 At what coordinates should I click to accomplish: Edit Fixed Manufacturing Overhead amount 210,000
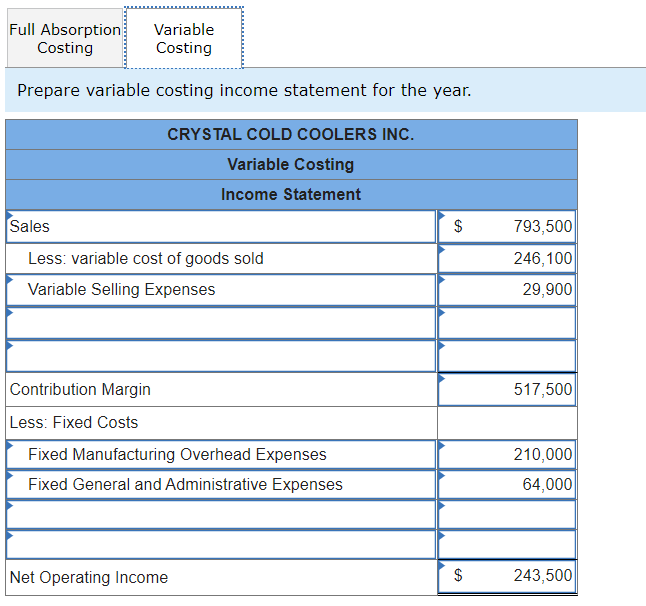click(507, 455)
